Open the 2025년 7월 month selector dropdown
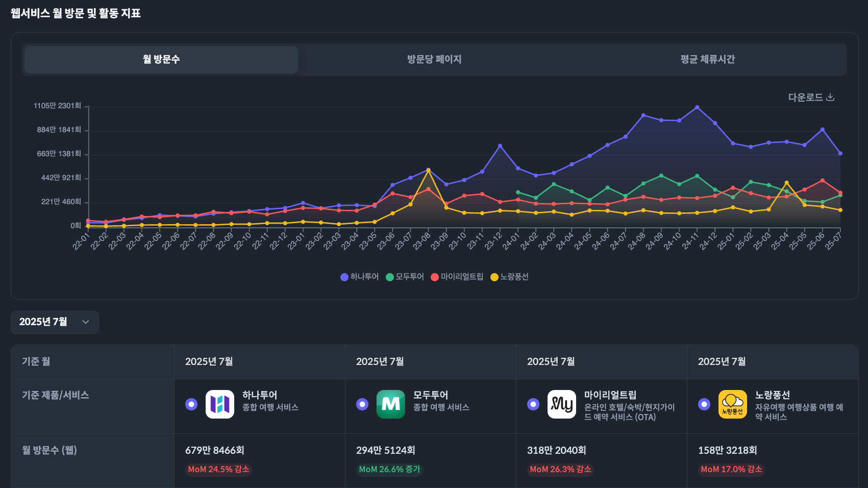 pyautogui.click(x=55, y=322)
